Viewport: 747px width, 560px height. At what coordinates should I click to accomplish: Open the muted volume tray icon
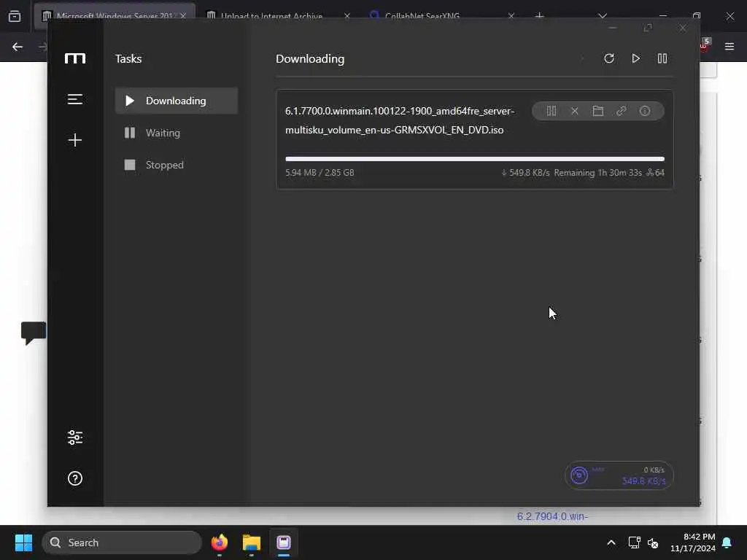click(653, 542)
